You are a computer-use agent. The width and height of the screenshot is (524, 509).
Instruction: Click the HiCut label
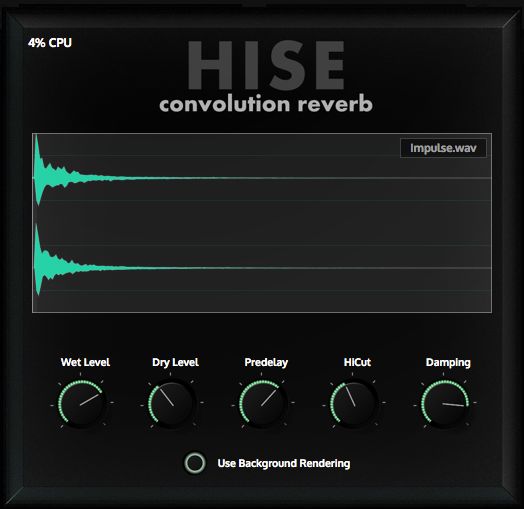(x=357, y=362)
